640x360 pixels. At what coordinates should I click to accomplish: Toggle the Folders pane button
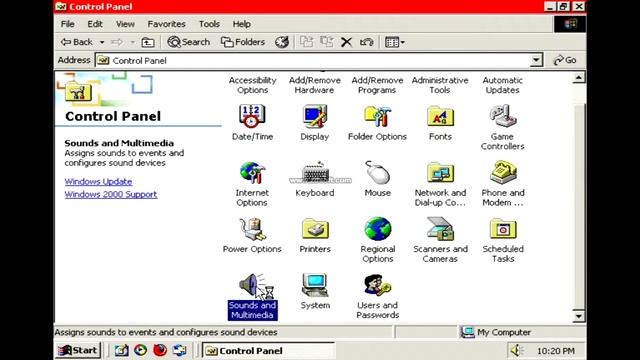[243, 42]
